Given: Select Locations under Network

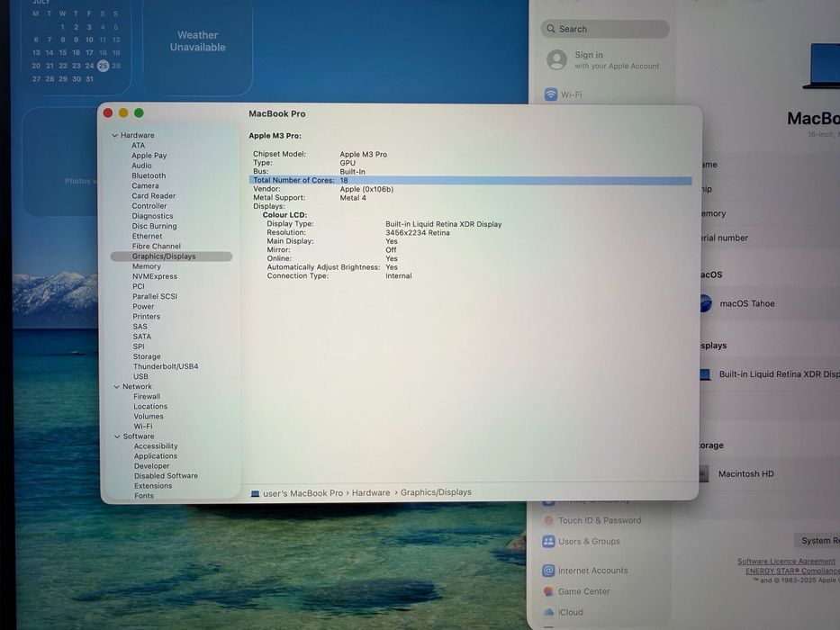Looking at the screenshot, I should (150, 407).
